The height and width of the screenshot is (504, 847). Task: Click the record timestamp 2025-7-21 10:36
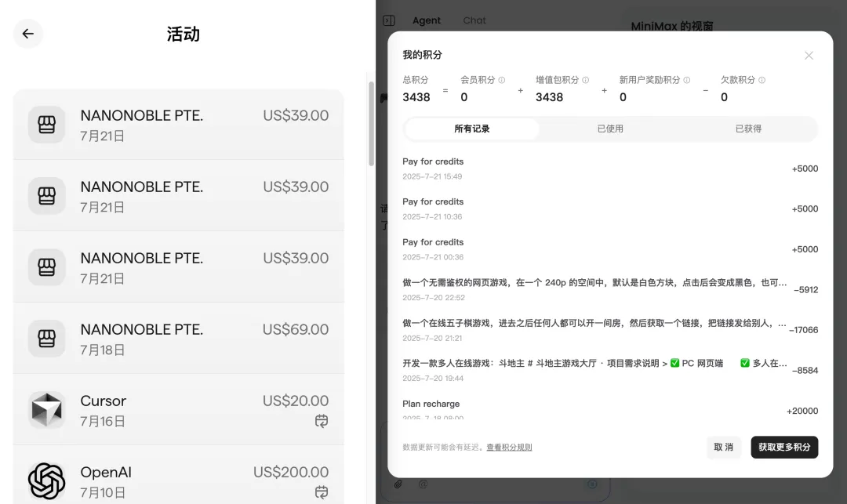coord(432,217)
